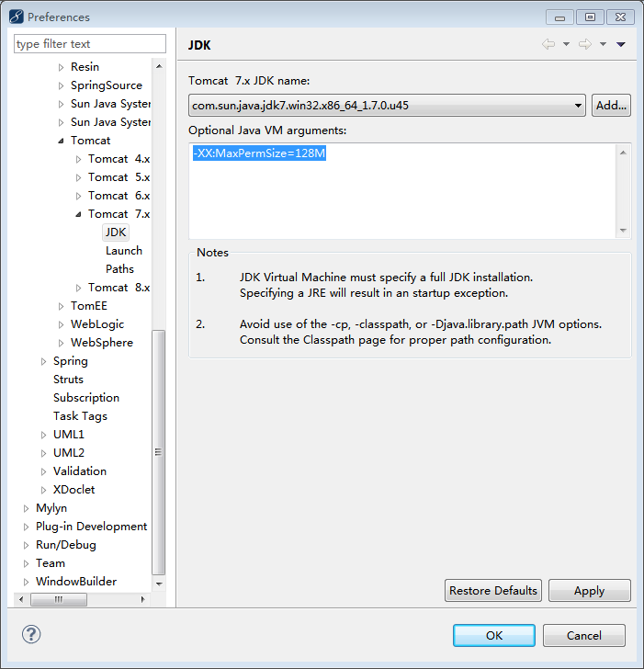644x669 pixels.
Task: Expand the UML1 tree node
Action: pos(43,435)
